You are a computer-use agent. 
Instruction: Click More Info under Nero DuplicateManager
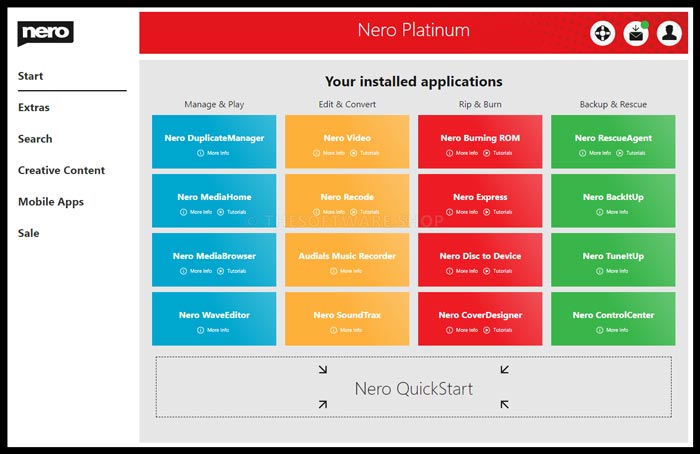[x=213, y=153]
